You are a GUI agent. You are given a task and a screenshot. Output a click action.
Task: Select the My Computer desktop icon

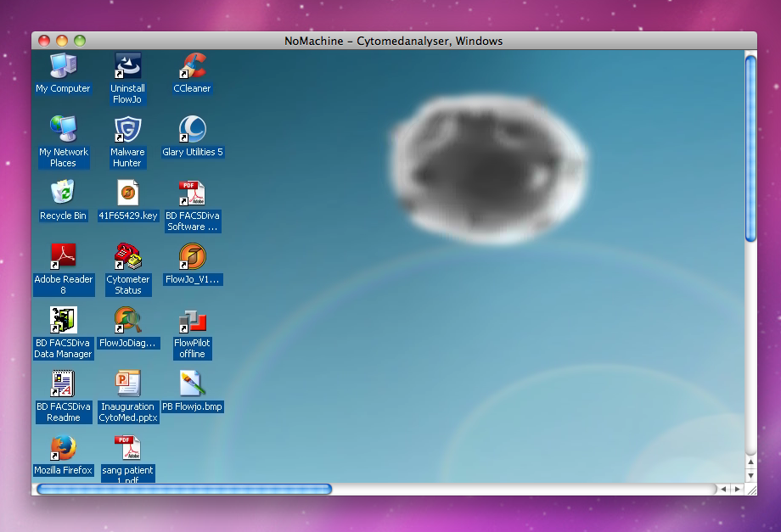point(64,65)
